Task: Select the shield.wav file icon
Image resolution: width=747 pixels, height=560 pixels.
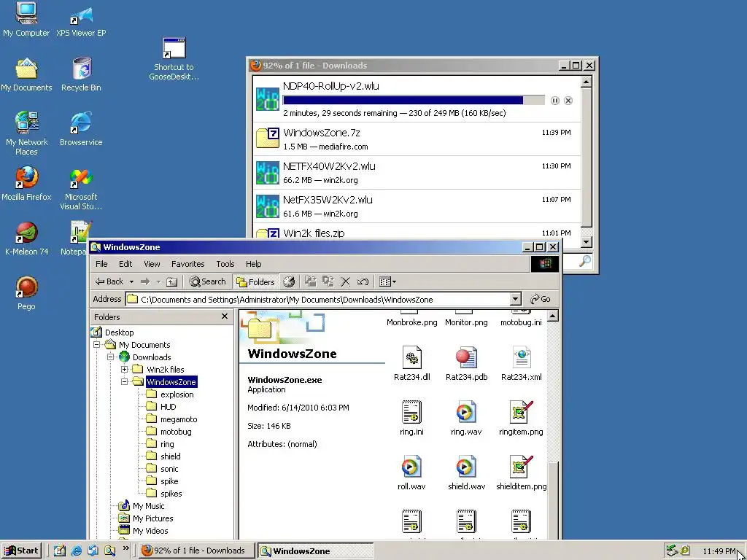Action: tap(466, 472)
